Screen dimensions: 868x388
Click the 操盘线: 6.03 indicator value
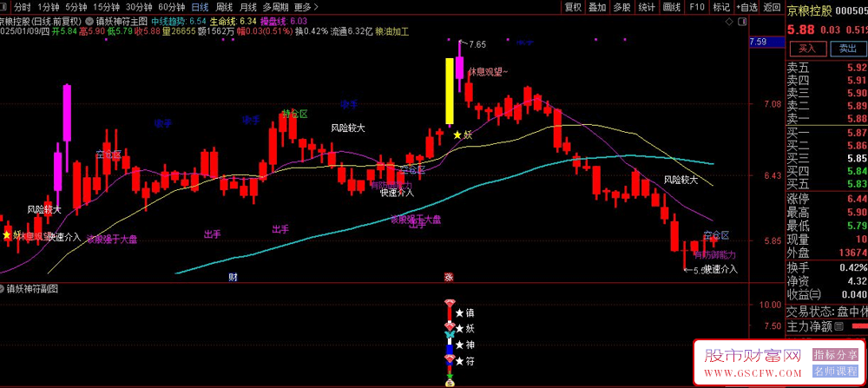point(285,21)
